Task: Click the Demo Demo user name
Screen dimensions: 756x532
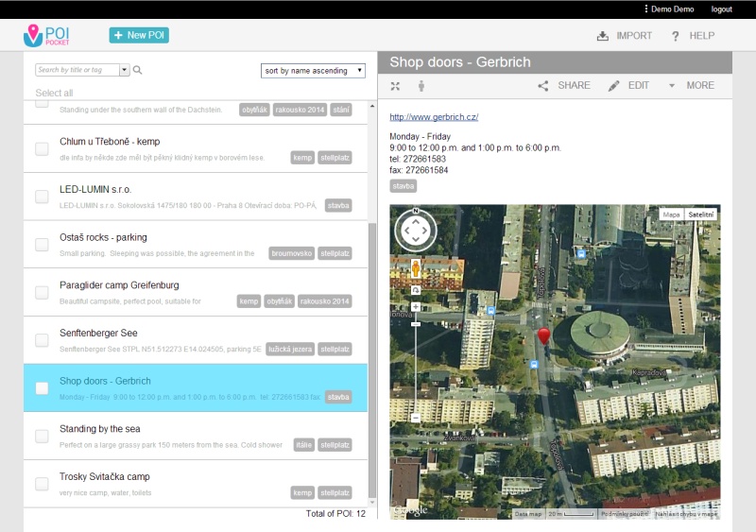Action: click(x=672, y=9)
